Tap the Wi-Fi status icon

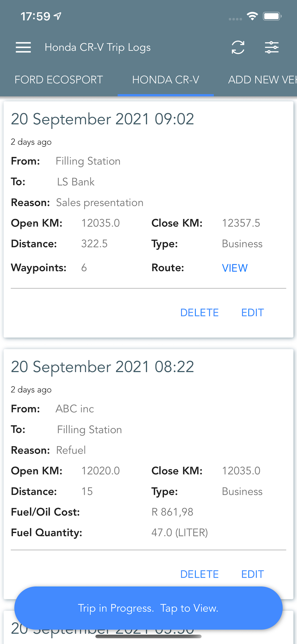(x=252, y=16)
